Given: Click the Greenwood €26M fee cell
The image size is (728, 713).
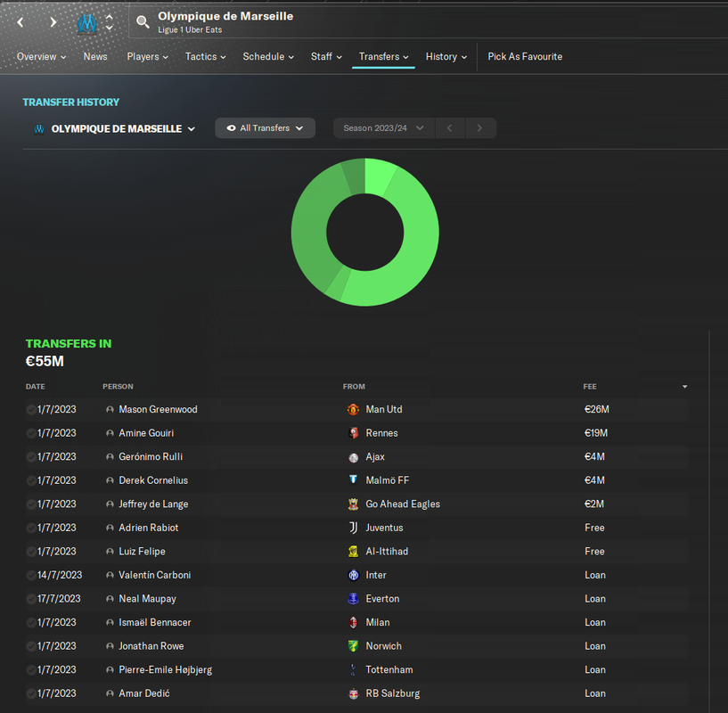Looking at the screenshot, I should (x=597, y=409).
